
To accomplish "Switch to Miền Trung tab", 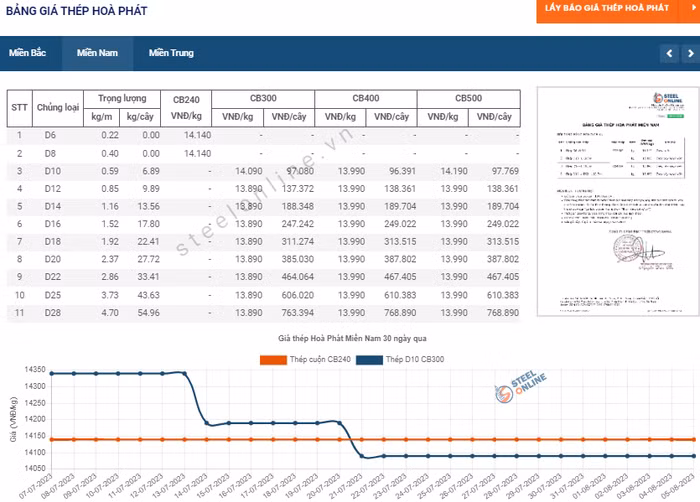I will pyautogui.click(x=171, y=53).
